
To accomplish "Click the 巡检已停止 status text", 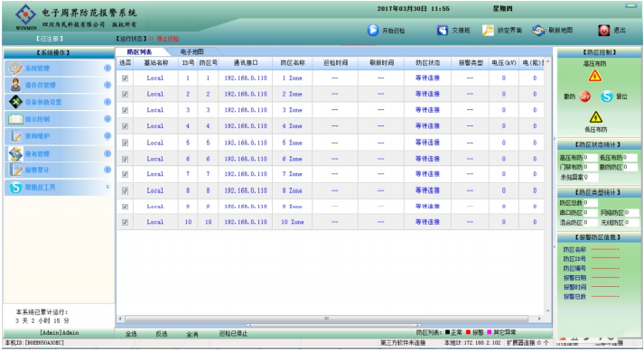I will click(x=233, y=334).
